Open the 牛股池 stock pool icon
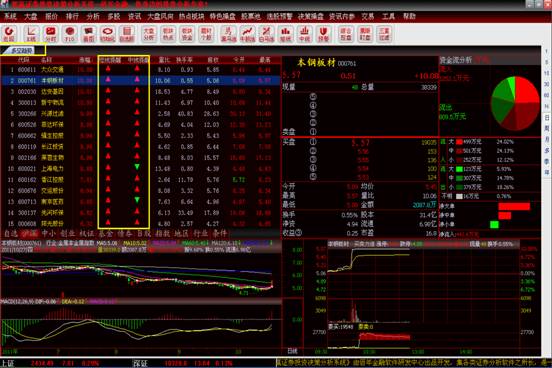Viewport: 552px width, 368px height. 247,34
